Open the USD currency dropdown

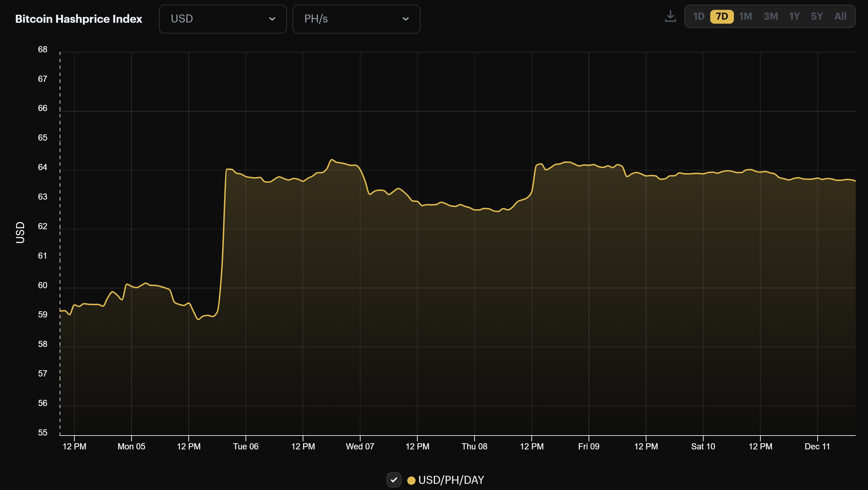coord(223,19)
